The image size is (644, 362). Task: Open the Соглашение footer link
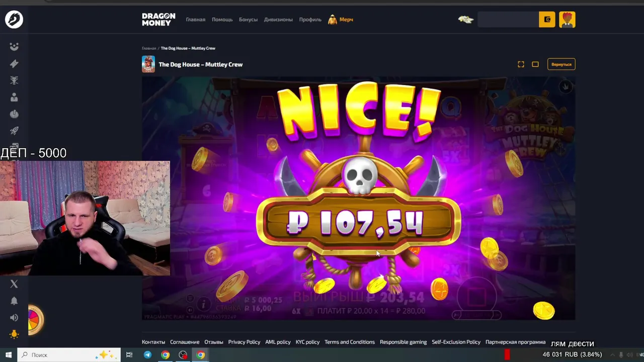pyautogui.click(x=185, y=342)
